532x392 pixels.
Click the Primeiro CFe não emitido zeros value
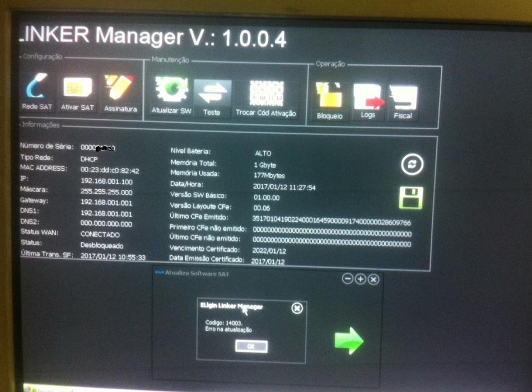click(332, 232)
